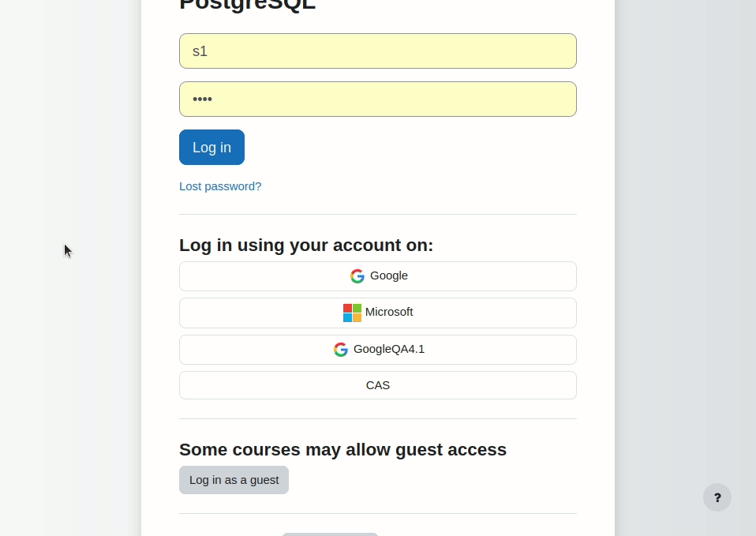Screen dimensions: 756x536
Task: Choose the Microsoft login provider button
Action: (378, 313)
